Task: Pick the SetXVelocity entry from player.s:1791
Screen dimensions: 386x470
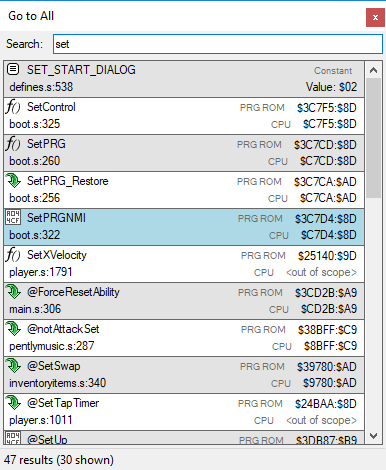Action: tap(184, 264)
